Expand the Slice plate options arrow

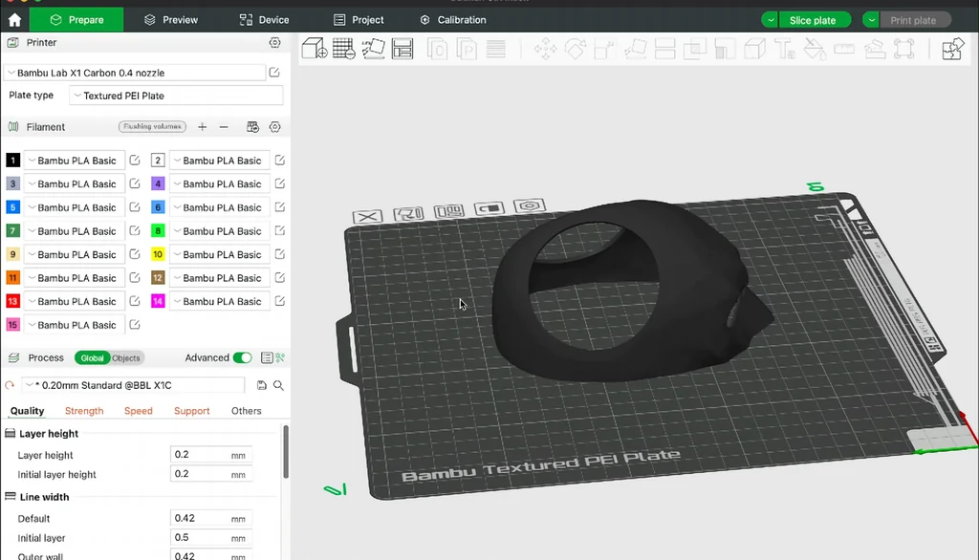[771, 20]
